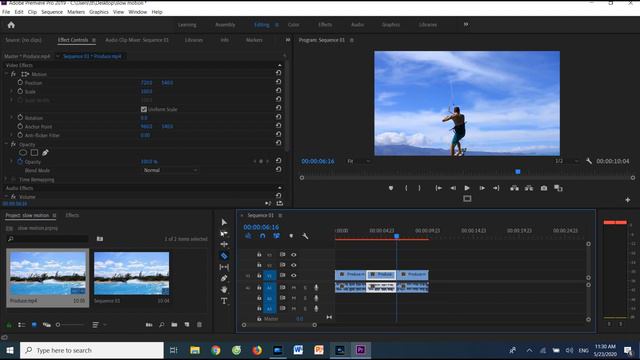Toggle V1 track output eye

pos(293,276)
